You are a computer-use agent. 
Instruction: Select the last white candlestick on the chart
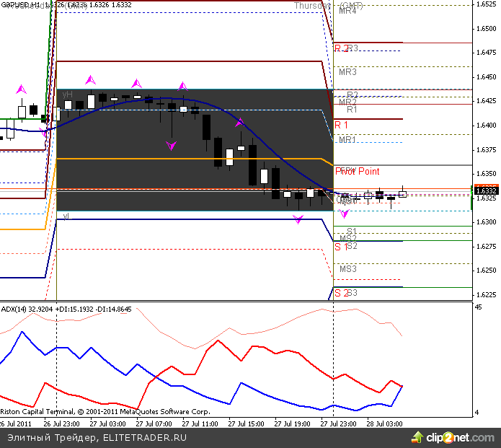(x=402, y=194)
